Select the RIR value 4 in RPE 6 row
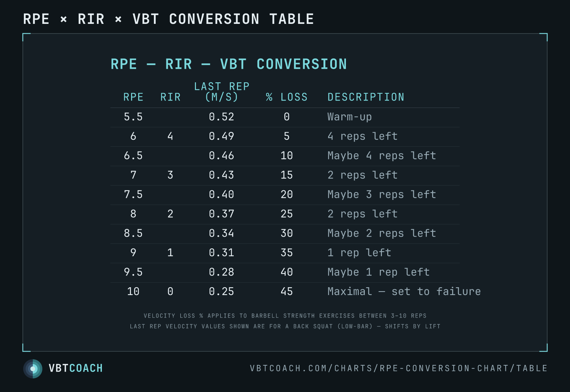This screenshot has height=392, width=570. click(x=170, y=136)
